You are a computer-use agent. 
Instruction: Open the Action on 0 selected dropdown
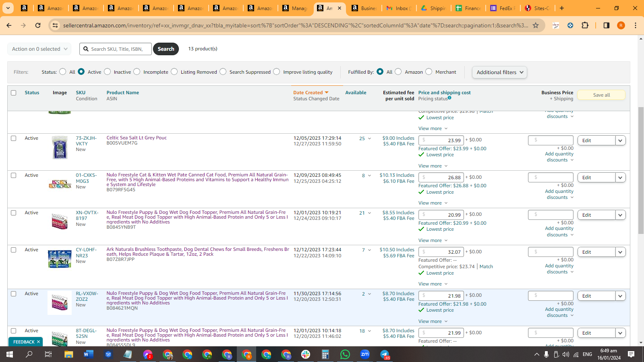click(39, 49)
